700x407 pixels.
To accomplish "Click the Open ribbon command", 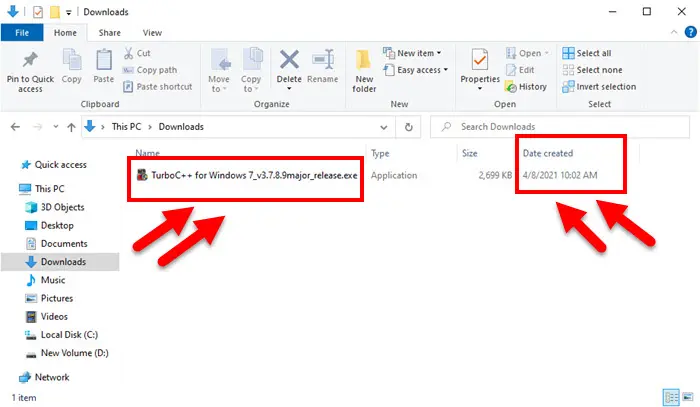I will (527, 53).
